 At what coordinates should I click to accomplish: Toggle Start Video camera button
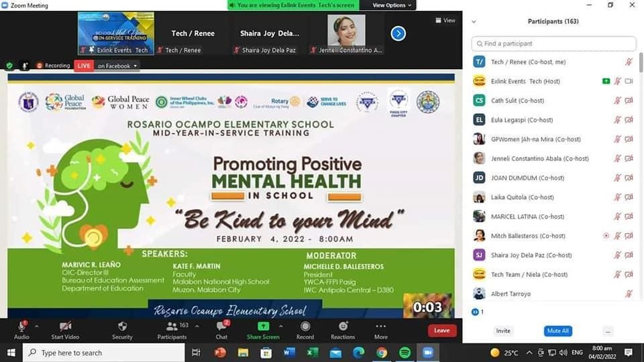tap(65, 326)
